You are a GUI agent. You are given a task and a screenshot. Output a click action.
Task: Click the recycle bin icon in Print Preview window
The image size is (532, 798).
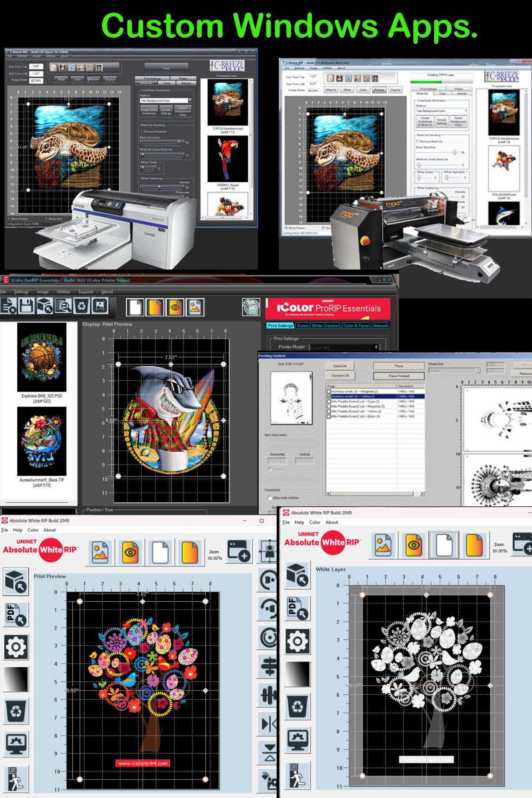[16, 712]
